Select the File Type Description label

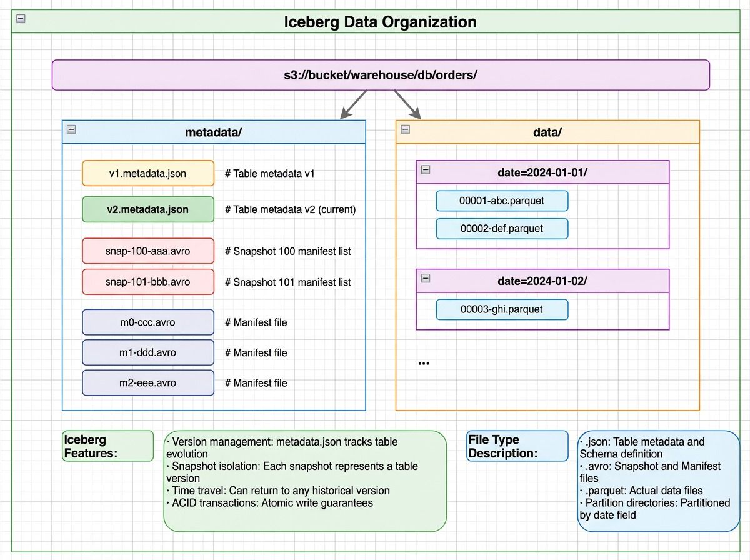(517, 446)
